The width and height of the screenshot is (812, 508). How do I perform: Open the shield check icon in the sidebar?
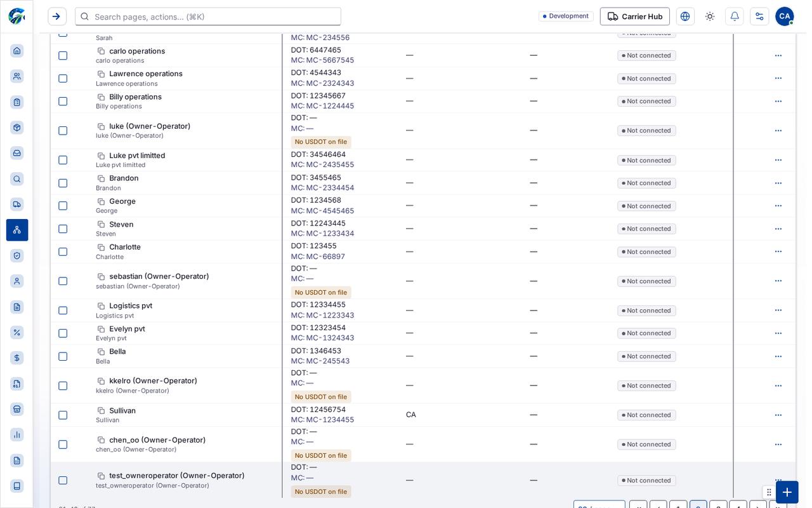[x=17, y=256]
